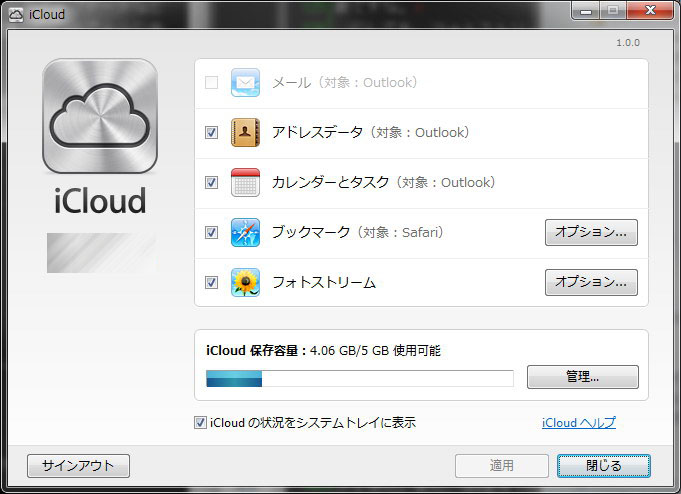
Task: Open オプション for ブックマーク
Action: [591, 233]
